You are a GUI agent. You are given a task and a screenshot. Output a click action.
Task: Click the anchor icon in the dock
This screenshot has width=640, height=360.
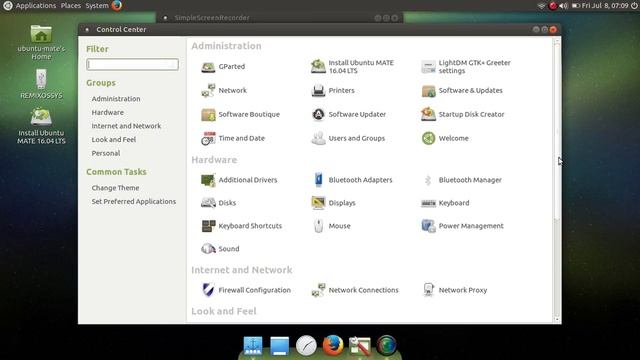coord(253,345)
